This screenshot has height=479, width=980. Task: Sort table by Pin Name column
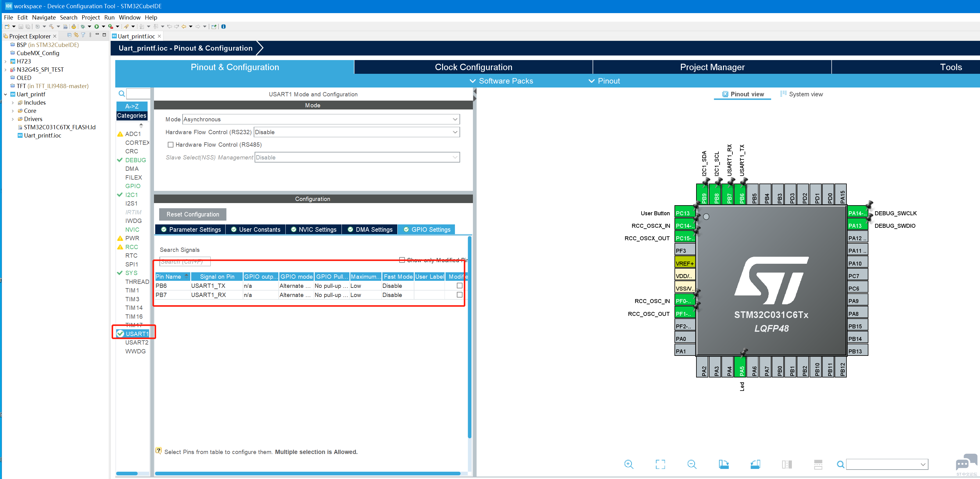click(172, 277)
